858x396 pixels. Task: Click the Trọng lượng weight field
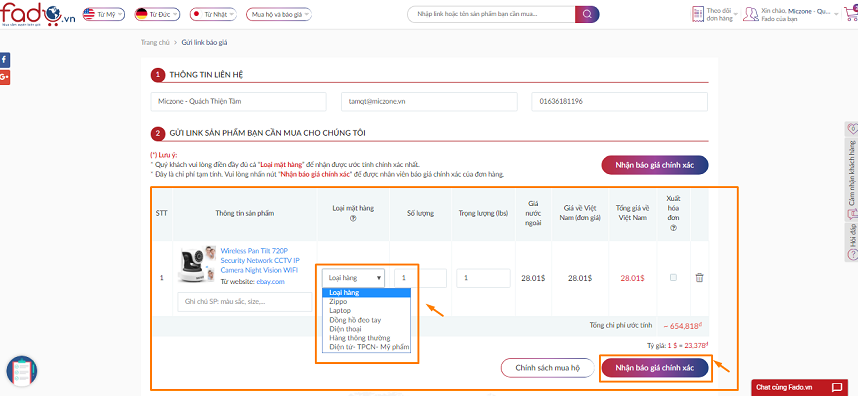pos(483,278)
